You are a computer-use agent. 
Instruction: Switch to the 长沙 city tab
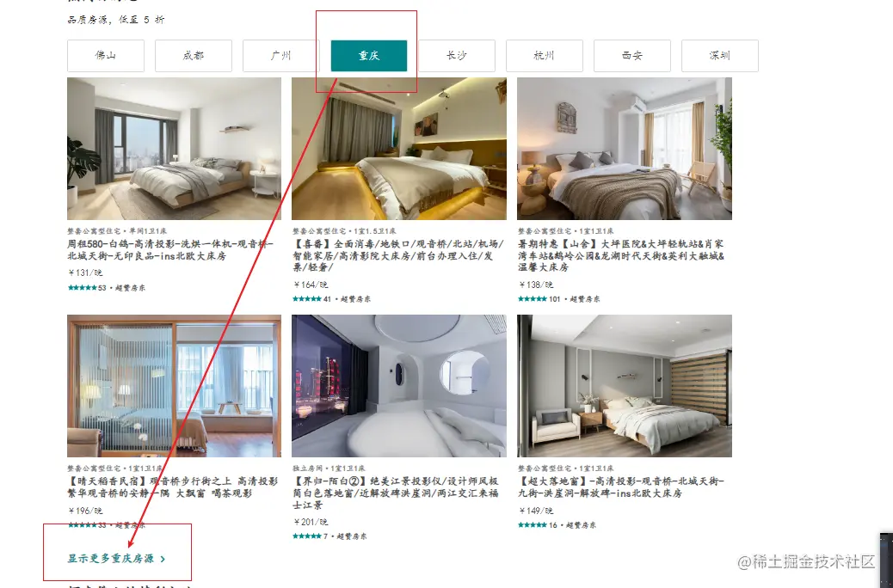456,56
